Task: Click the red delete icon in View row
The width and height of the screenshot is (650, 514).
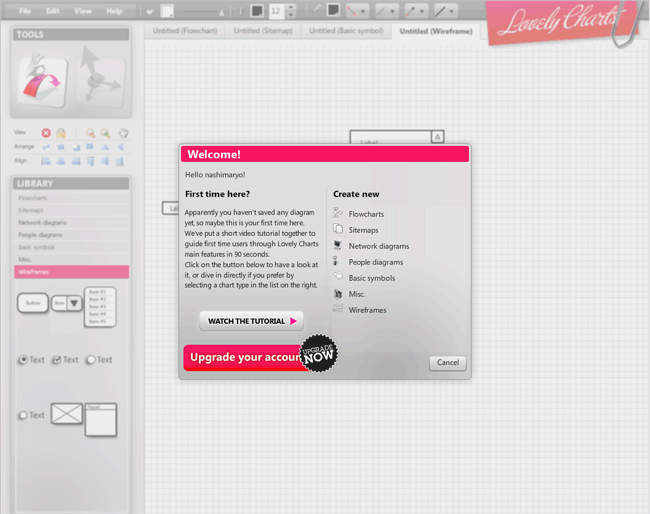Action: click(46, 133)
